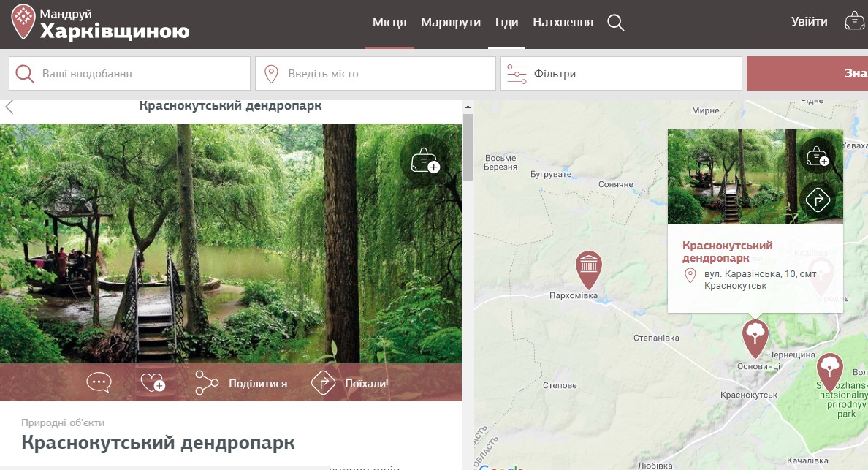Click the map popup park thumbnail
The width and height of the screenshot is (868, 470).
coord(755,177)
